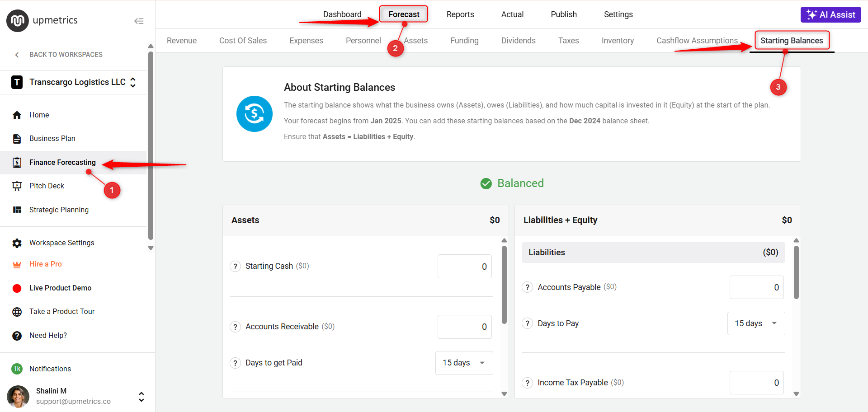Image resolution: width=868 pixels, height=412 pixels.
Task: Click the Back to Workspaces link
Action: click(66, 55)
